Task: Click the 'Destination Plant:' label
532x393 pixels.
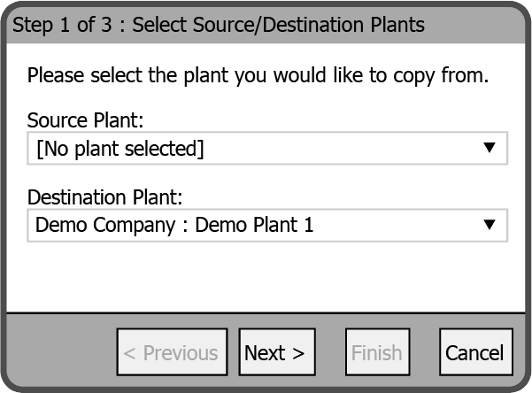Action: tap(104, 196)
